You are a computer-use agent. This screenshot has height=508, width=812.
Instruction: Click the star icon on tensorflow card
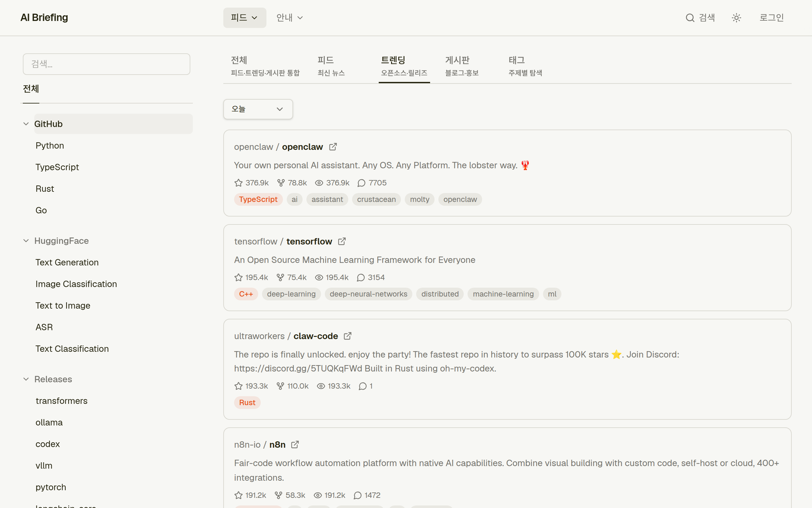(238, 277)
